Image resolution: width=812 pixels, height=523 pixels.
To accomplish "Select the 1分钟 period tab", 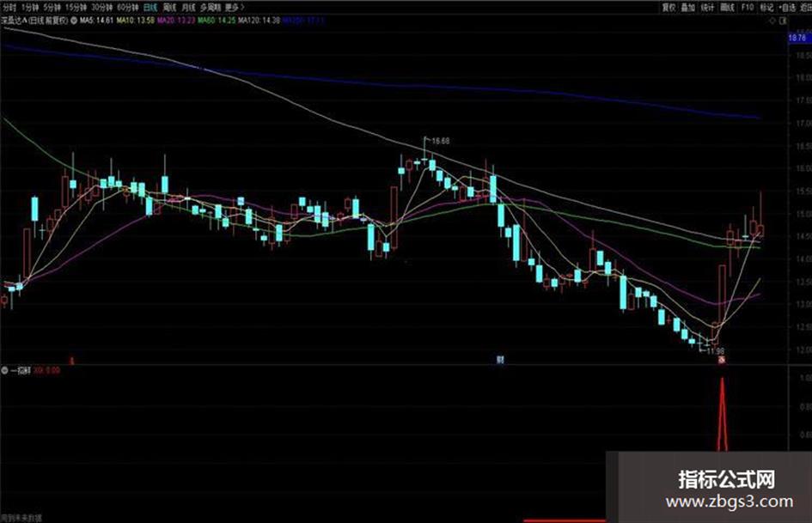I will click(30, 7).
